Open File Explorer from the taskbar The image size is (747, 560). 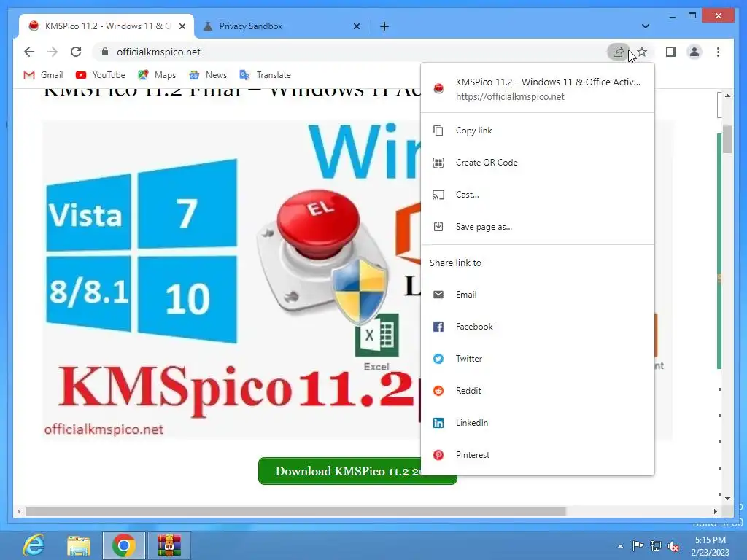point(79,545)
